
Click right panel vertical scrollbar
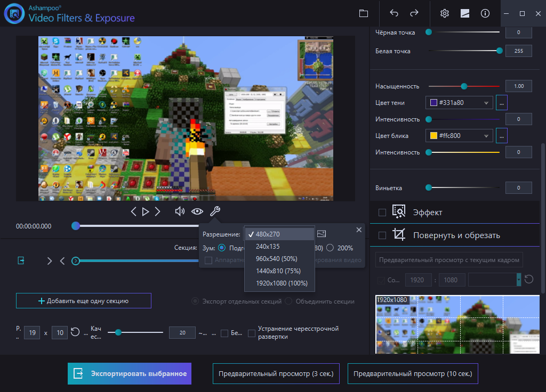coord(543,217)
